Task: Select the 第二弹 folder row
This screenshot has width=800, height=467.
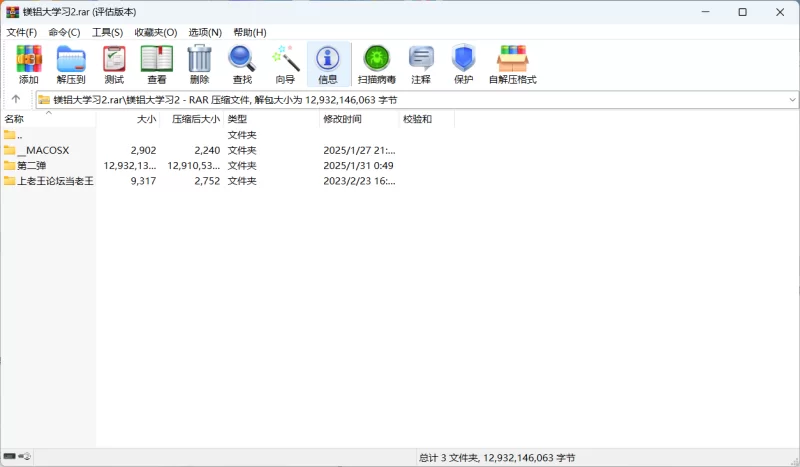Action: (31, 166)
